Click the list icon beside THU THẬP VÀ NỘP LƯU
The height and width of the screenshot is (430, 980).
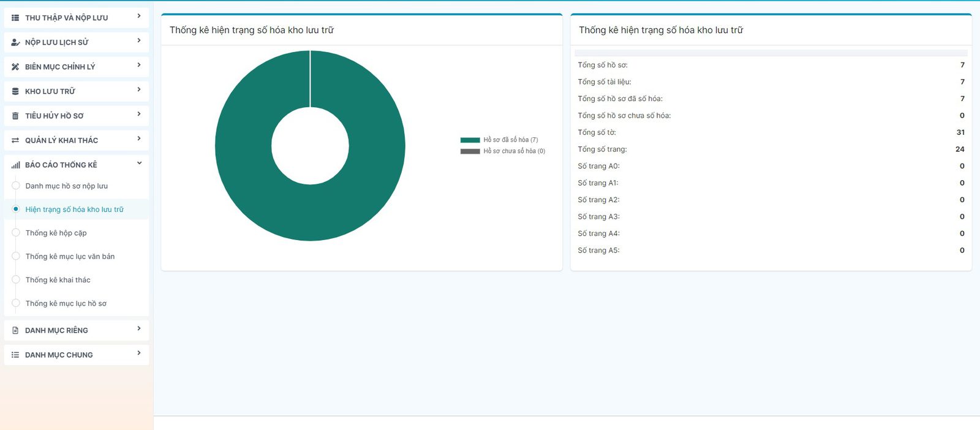point(15,18)
